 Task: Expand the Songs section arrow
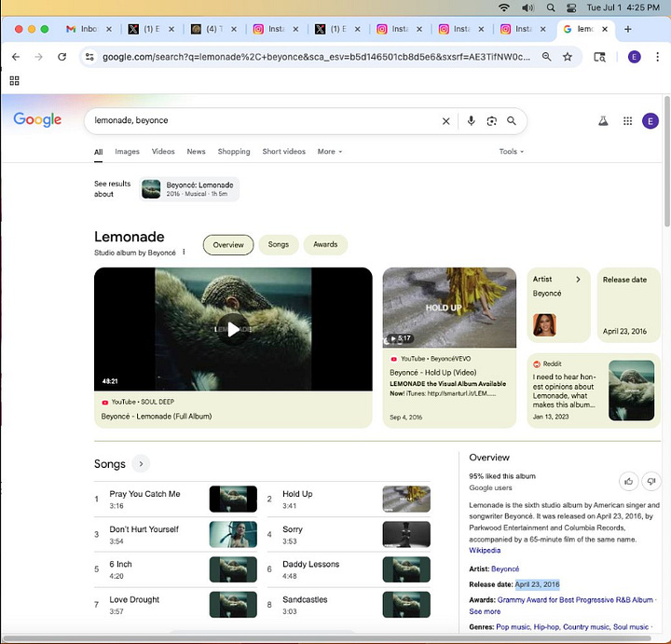click(141, 464)
